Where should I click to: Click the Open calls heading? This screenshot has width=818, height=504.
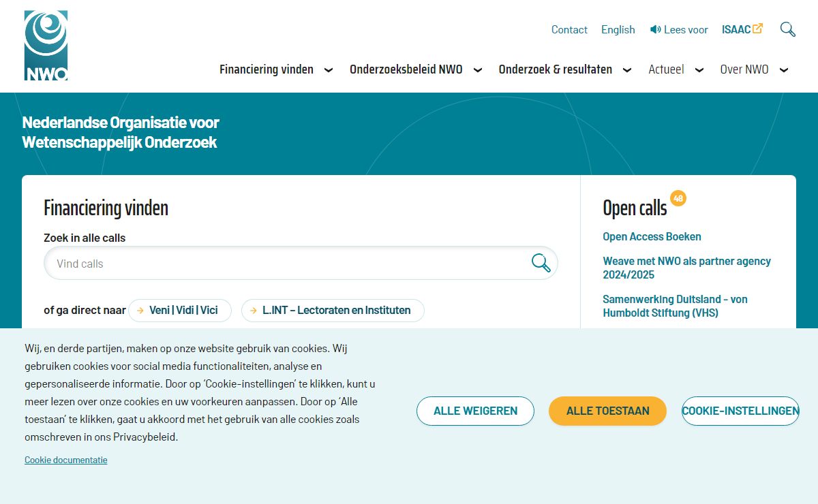pyautogui.click(x=635, y=208)
